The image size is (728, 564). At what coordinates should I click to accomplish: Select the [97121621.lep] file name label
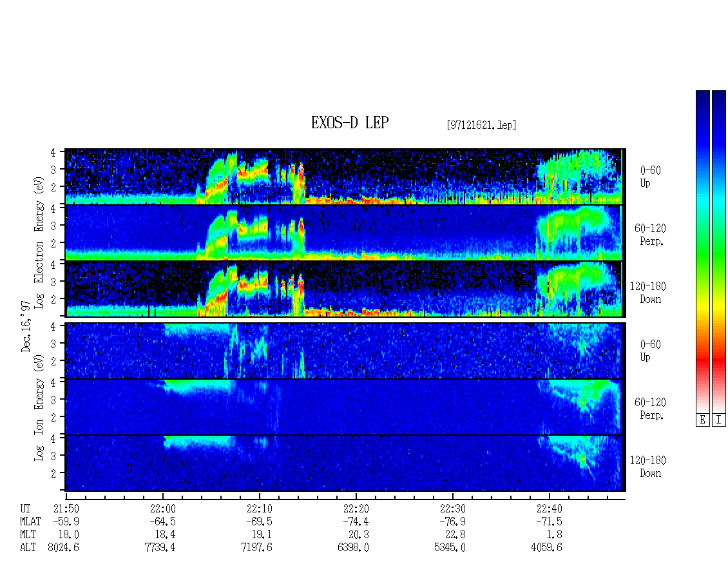(x=481, y=125)
